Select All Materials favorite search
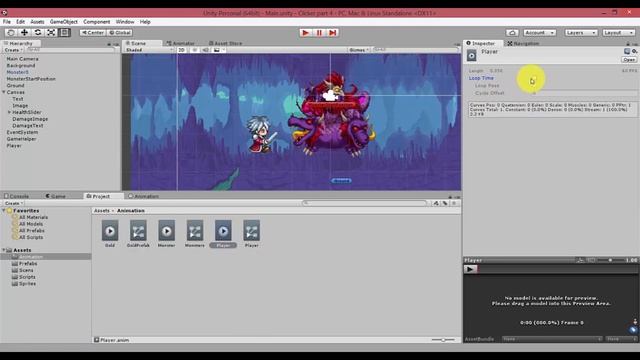 pos(33,217)
